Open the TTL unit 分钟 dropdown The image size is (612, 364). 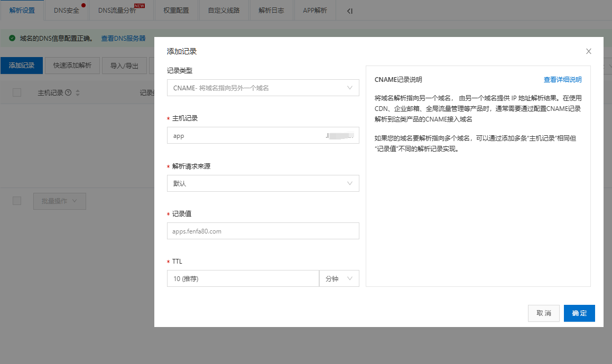click(339, 278)
